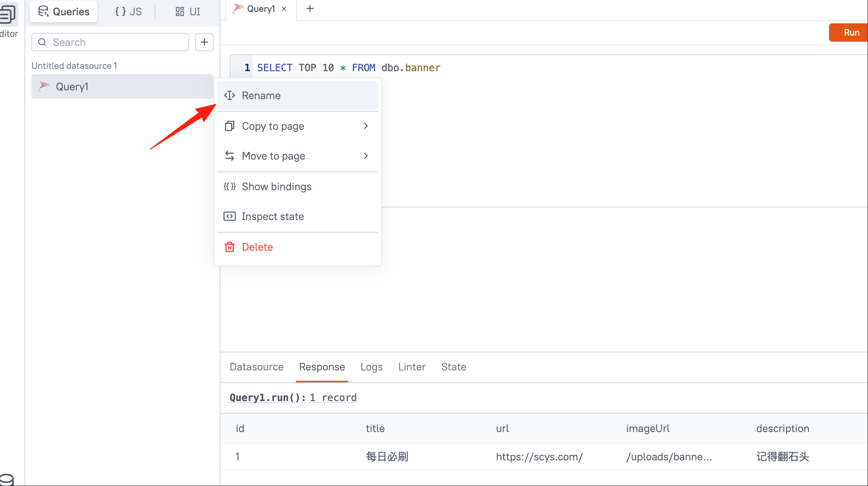Click the Search queries field
The width and height of the screenshot is (868, 486).
(x=110, y=42)
